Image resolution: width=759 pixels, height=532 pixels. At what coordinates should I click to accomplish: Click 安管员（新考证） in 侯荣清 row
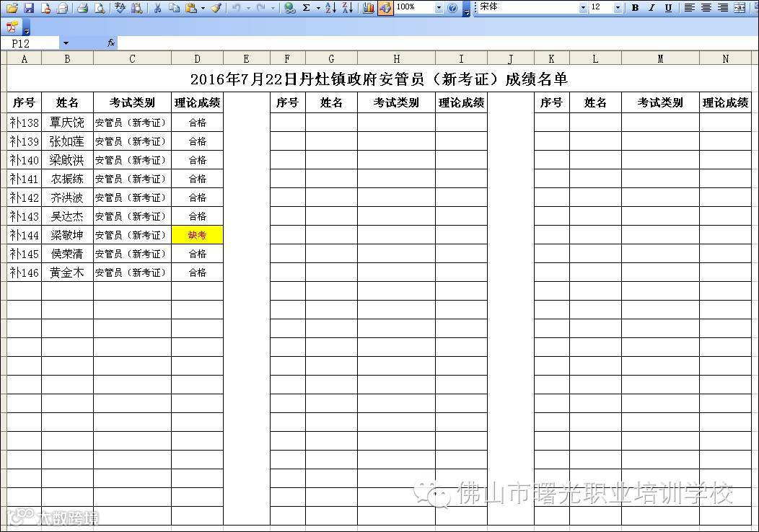(x=132, y=254)
